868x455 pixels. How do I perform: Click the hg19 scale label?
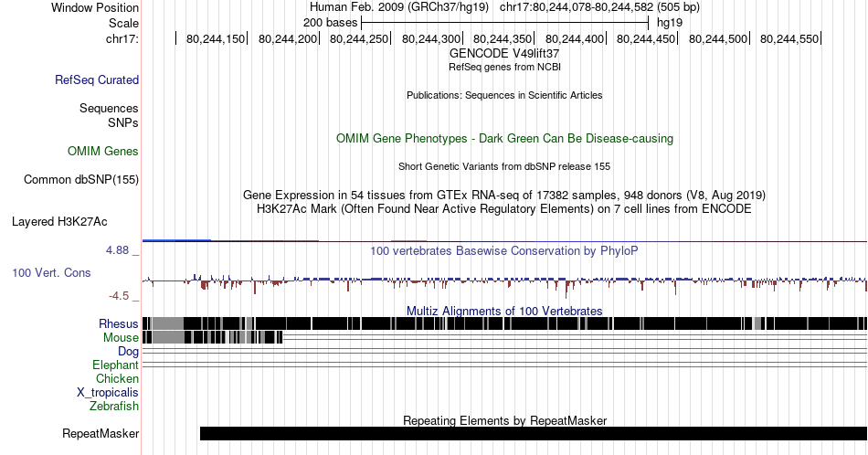[670, 23]
